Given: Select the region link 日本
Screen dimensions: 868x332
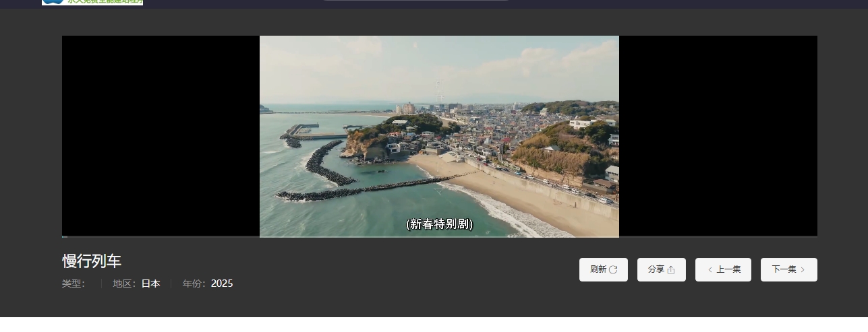Looking at the screenshot, I should point(150,284).
